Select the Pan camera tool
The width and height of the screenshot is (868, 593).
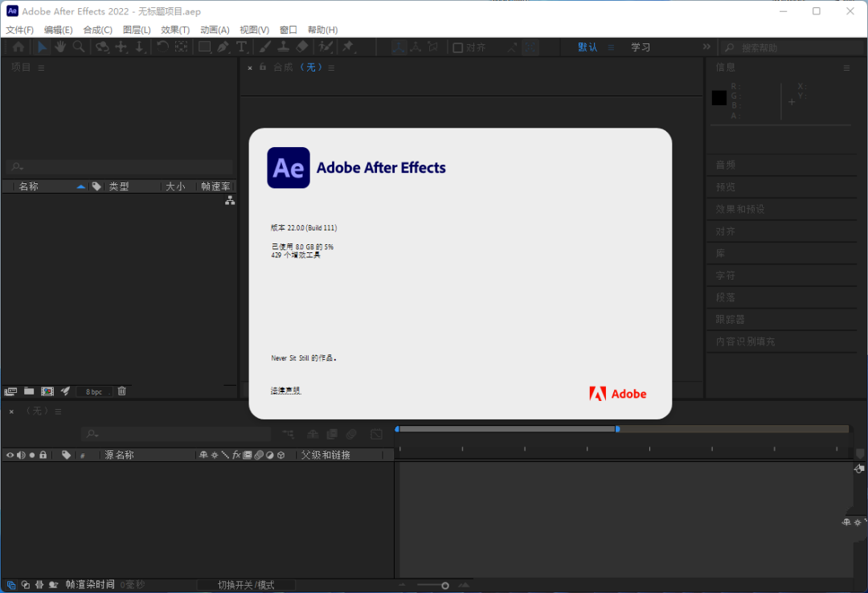tap(121, 47)
